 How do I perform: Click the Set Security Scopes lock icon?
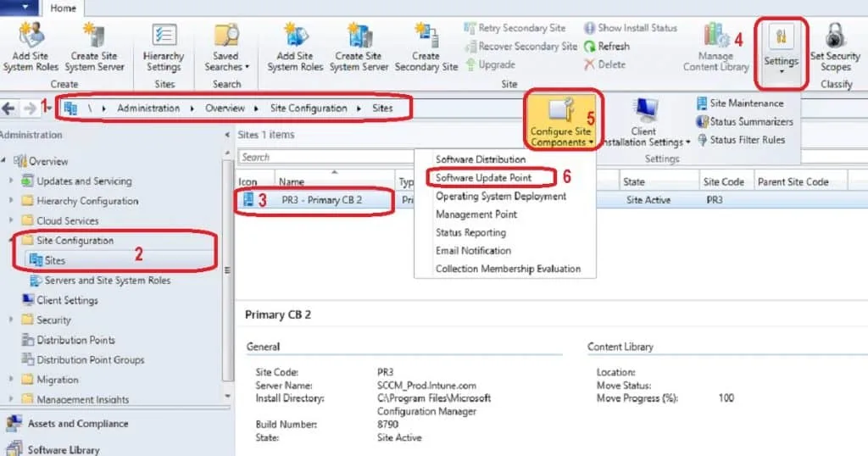(835, 36)
